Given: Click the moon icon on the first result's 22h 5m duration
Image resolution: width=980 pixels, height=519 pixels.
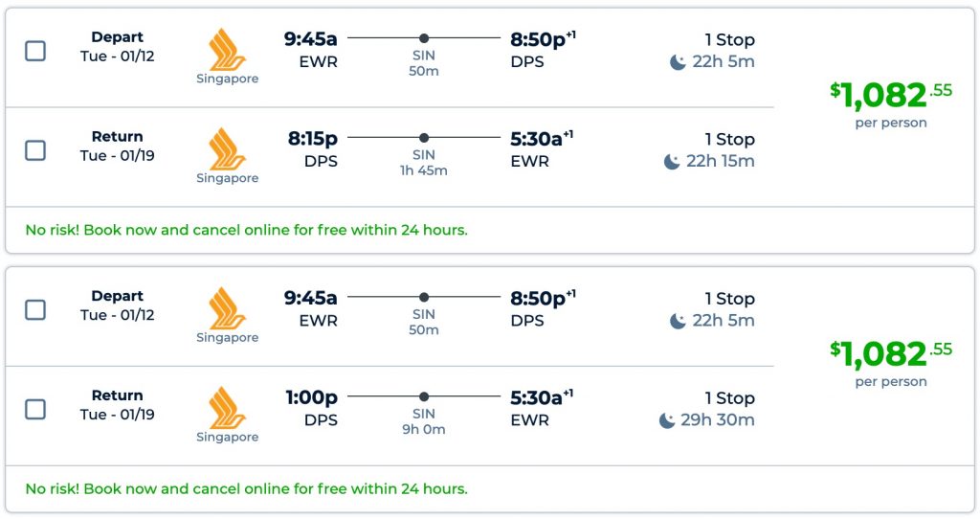Looking at the screenshot, I should coord(678,62).
